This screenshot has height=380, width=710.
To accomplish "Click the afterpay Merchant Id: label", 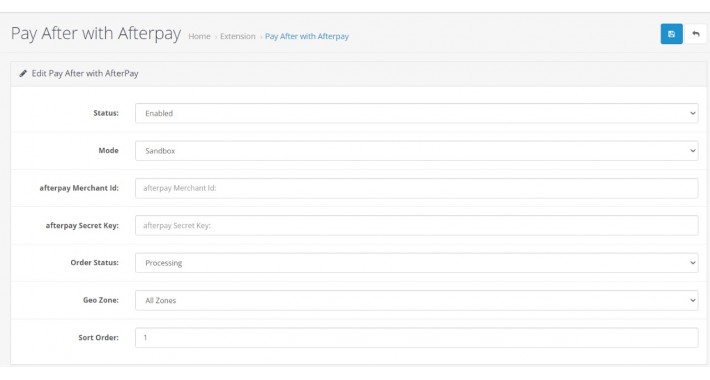I will [x=79, y=188].
